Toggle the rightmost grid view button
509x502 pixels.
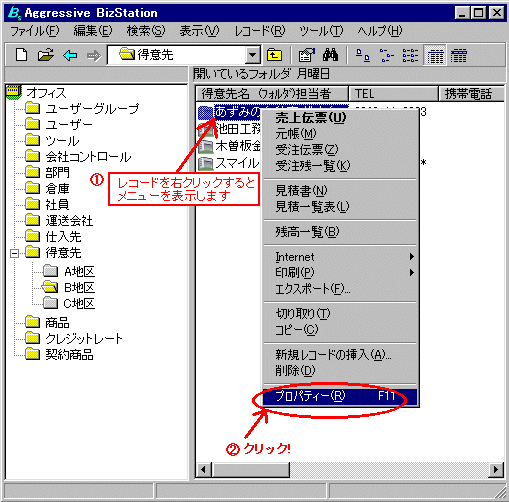(459, 55)
